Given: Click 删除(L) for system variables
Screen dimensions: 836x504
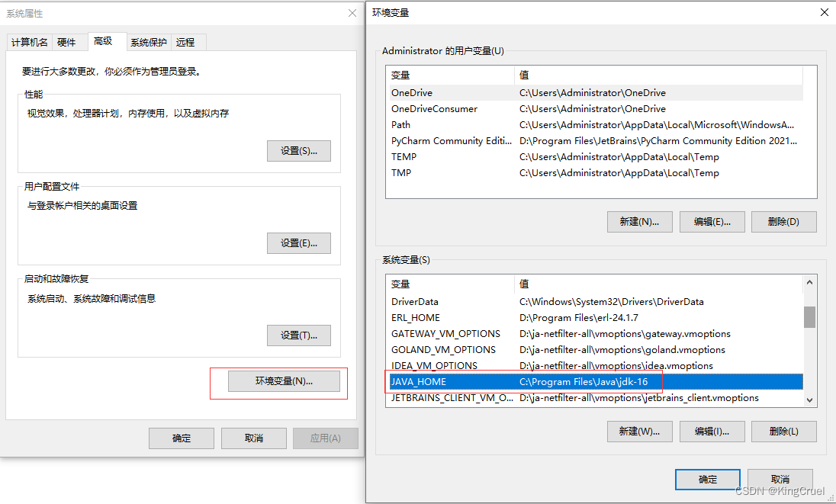Looking at the screenshot, I should (783, 431).
